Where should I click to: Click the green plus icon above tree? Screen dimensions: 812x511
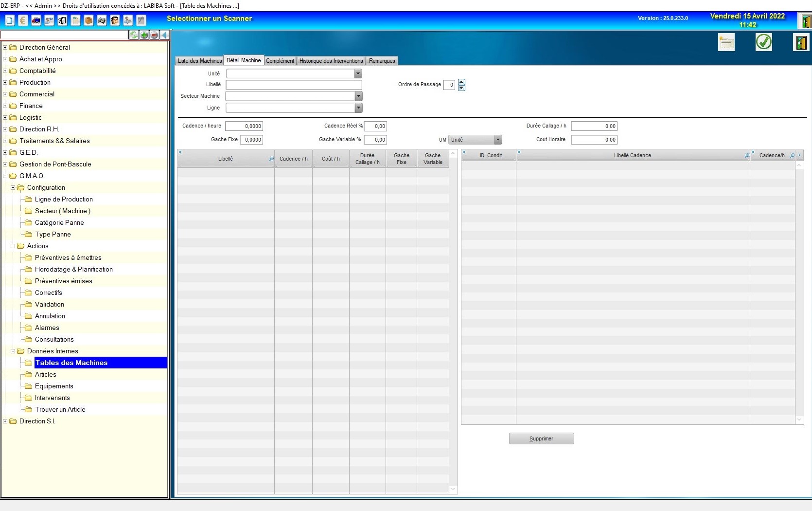pyautogui.click(x=144, y=35)
